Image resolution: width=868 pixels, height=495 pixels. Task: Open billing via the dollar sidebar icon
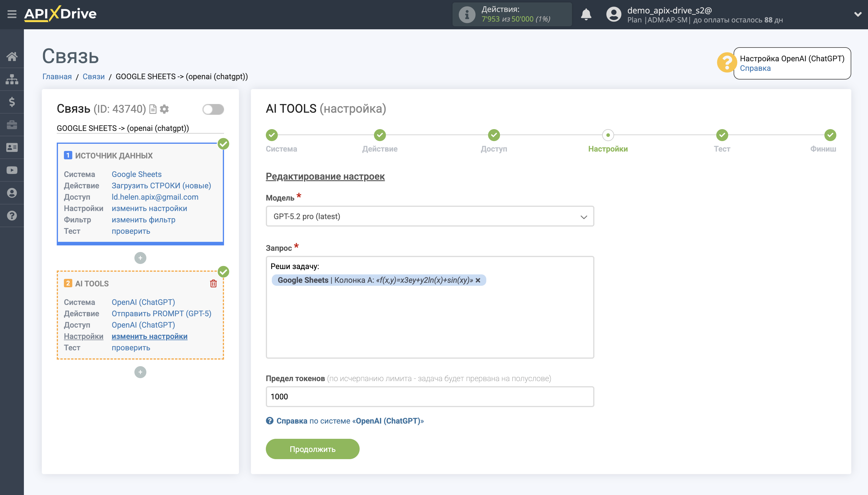(12, 102)
